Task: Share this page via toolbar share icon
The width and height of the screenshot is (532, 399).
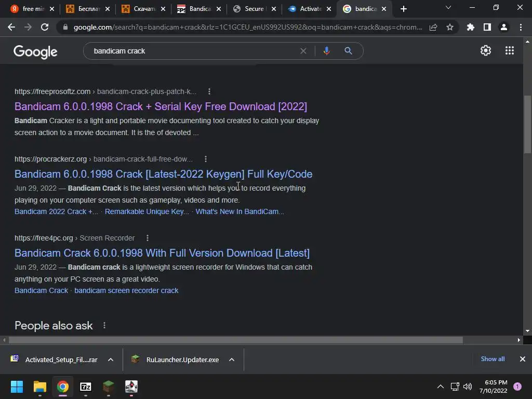Action: tap(433, 27)
